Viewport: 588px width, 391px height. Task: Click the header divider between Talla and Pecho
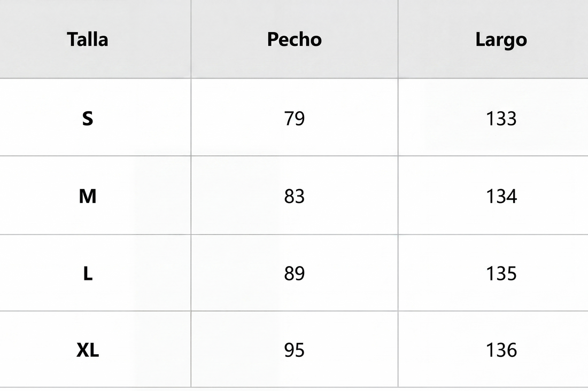pos(191,40)
